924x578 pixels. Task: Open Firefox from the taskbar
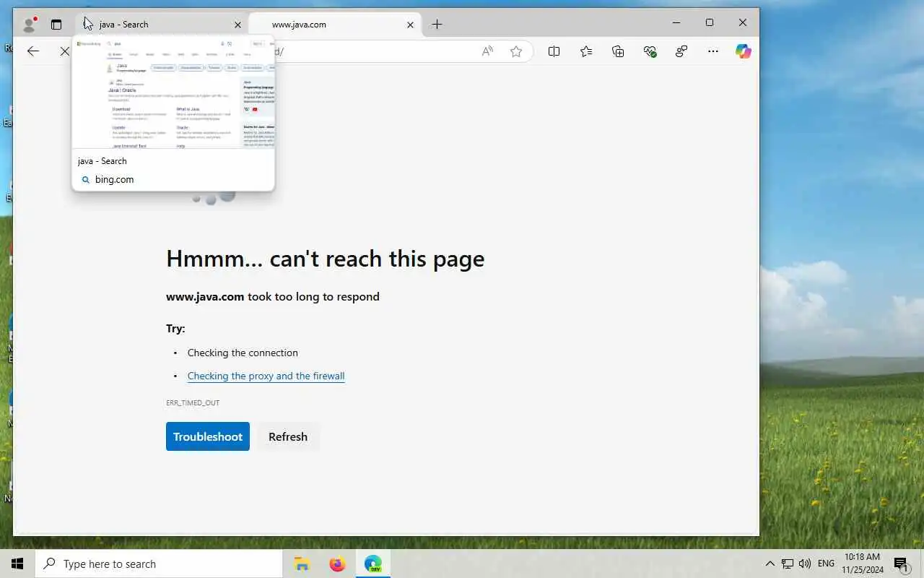[337, 564]
